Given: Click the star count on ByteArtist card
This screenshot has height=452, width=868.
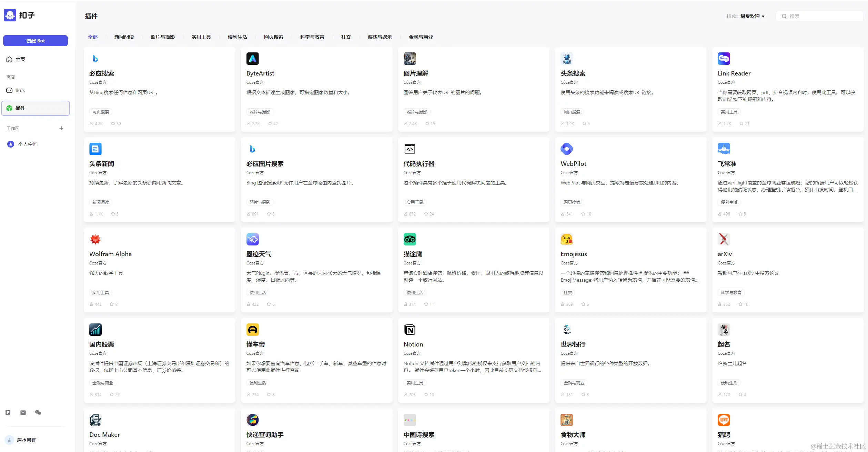Looking at the screenshot, I should pos(273,123).
